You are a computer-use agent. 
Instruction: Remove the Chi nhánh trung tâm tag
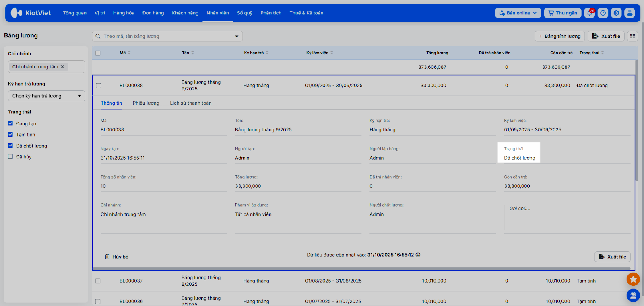pyautogui.click(x=62, y=67)
